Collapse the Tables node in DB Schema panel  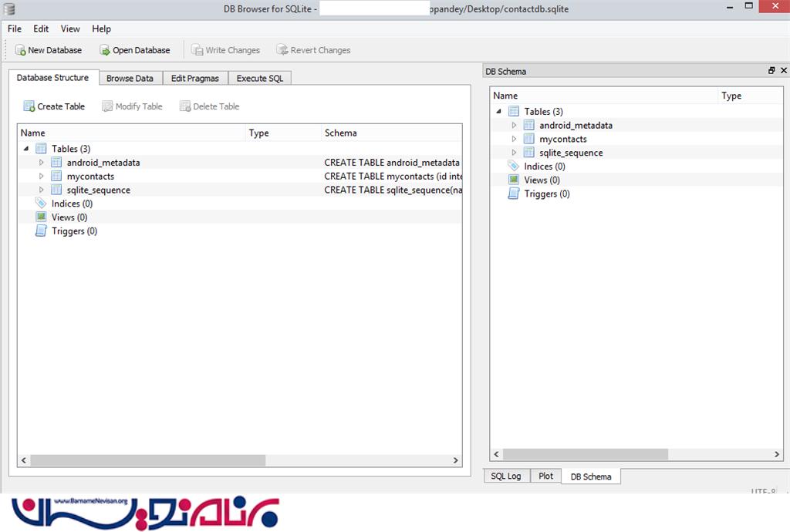click(499, 112)
